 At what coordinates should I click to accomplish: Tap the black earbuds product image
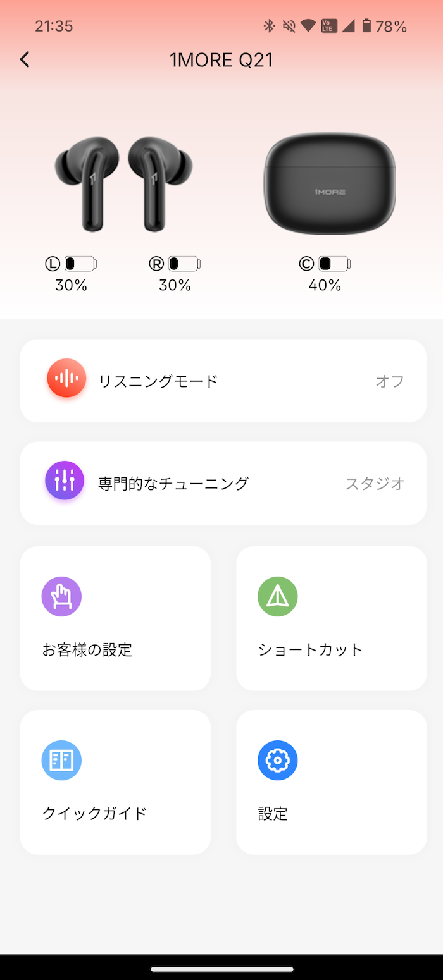click(x=124, y=184)
